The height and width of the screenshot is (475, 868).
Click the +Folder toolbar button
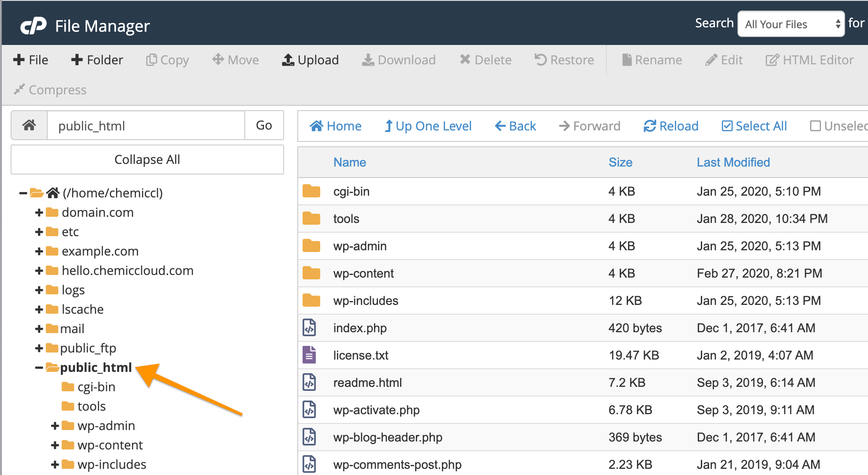(97, 60)
